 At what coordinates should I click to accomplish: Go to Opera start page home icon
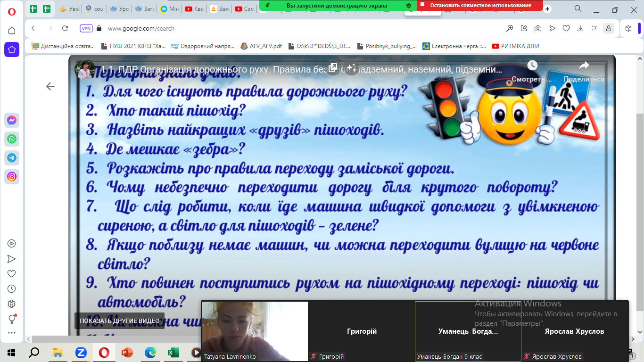pyautogui.click(x=12, y=31)
